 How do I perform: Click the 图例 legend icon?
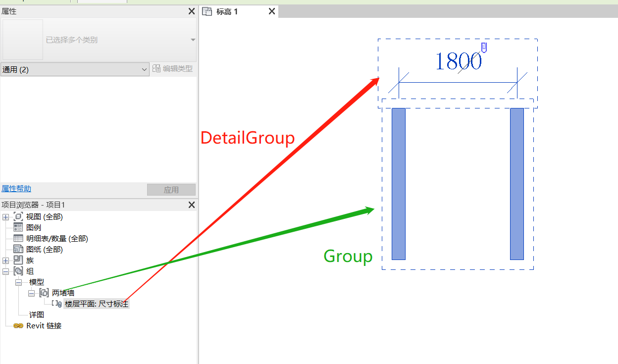tap(18, 227)
